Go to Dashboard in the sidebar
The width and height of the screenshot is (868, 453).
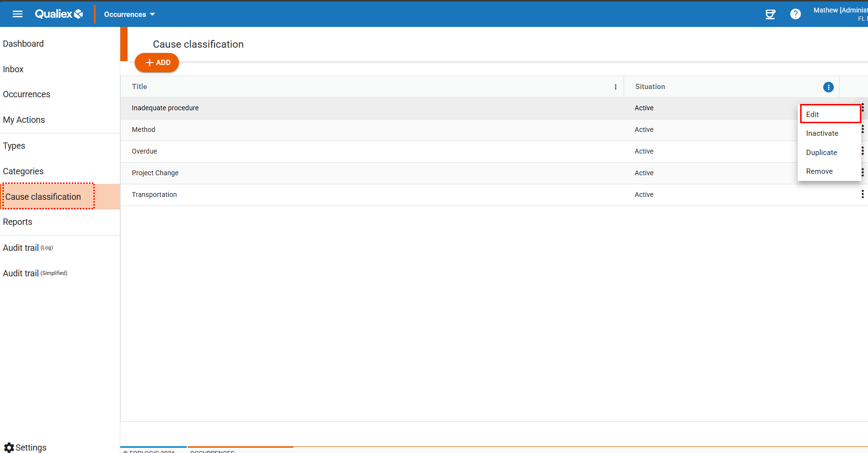point(23,44)
